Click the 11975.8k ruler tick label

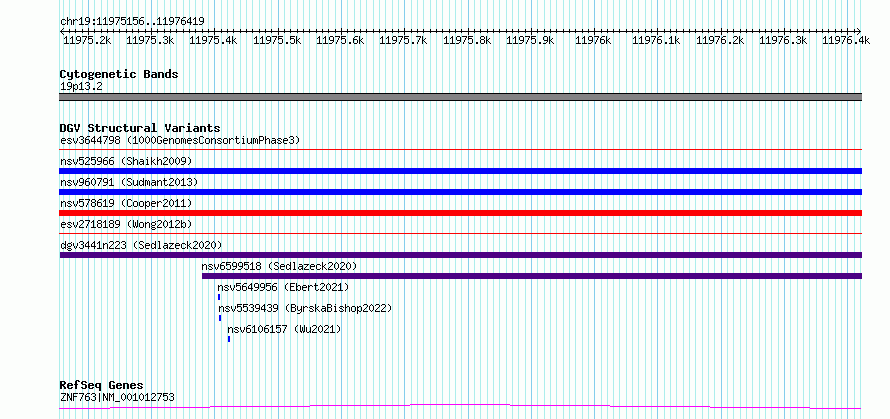point(467,40)
